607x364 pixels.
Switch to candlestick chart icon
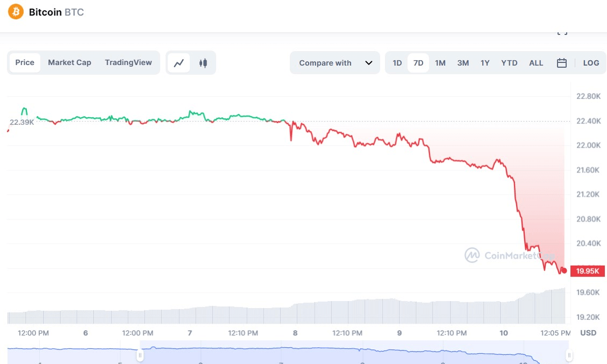pyautogui.click(x=202, y=63)
